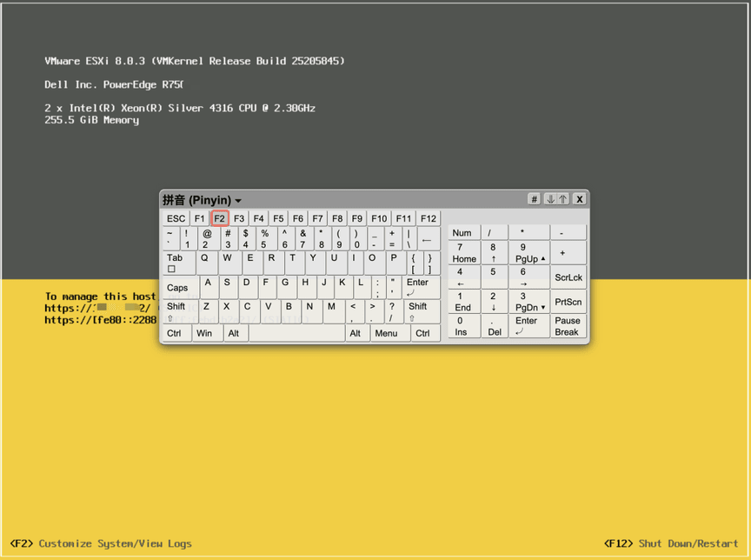
Task: Click the numpad slash key
Action: pos(495,233)
